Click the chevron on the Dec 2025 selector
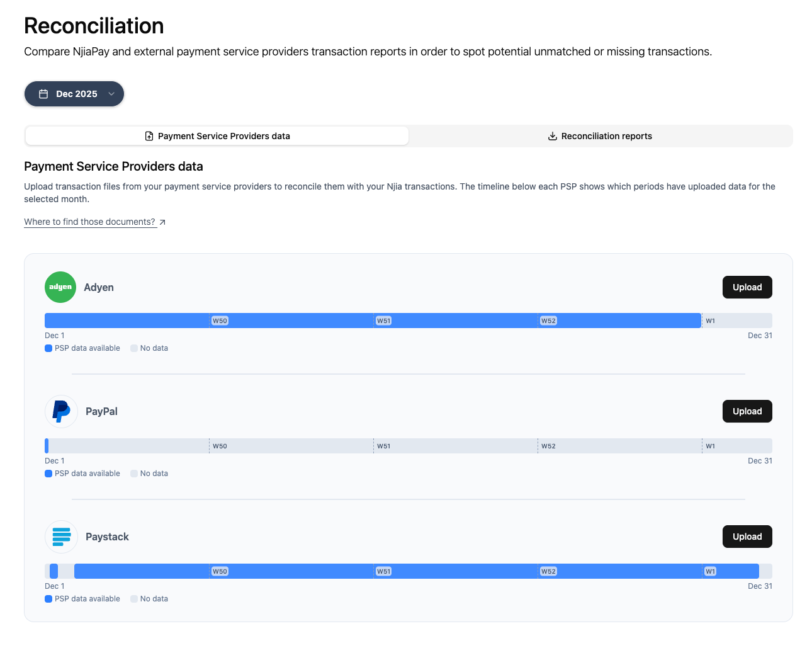Screen dimensions: 812x665 [112, 93]
